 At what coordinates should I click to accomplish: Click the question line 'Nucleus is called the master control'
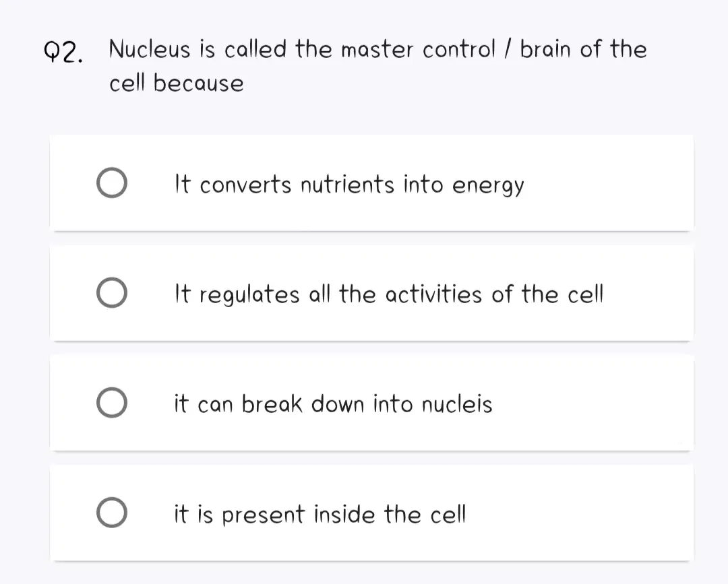point(302,48)
